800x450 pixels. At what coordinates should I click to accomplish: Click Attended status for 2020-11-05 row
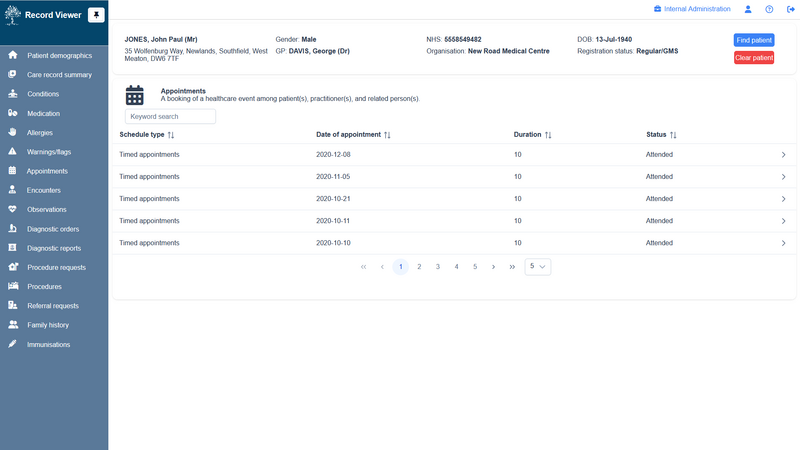click(x=659, y=177)
